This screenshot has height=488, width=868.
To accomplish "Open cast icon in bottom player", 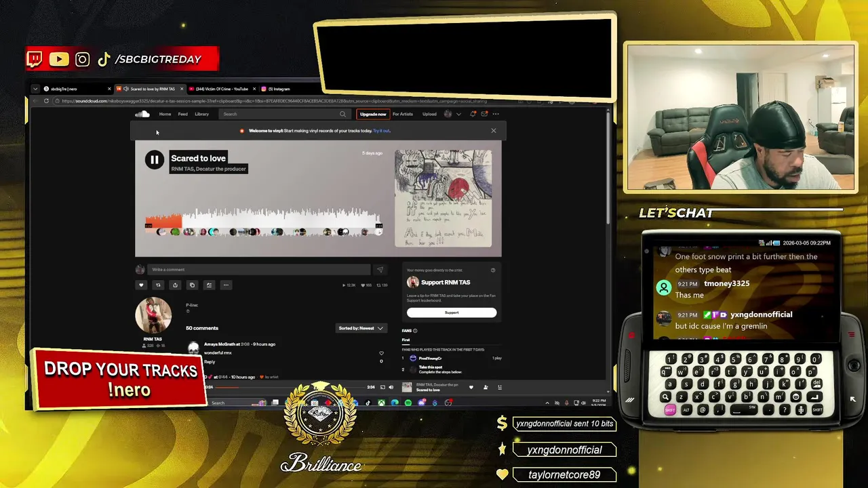I will [x=382, y=387].
